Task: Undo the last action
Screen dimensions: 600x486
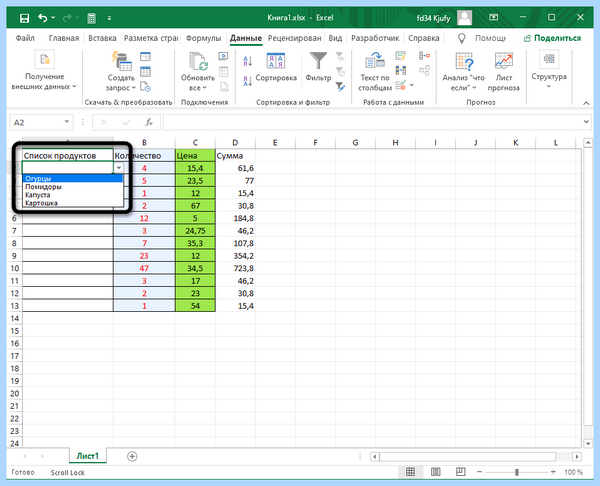Action: point(42,18)
